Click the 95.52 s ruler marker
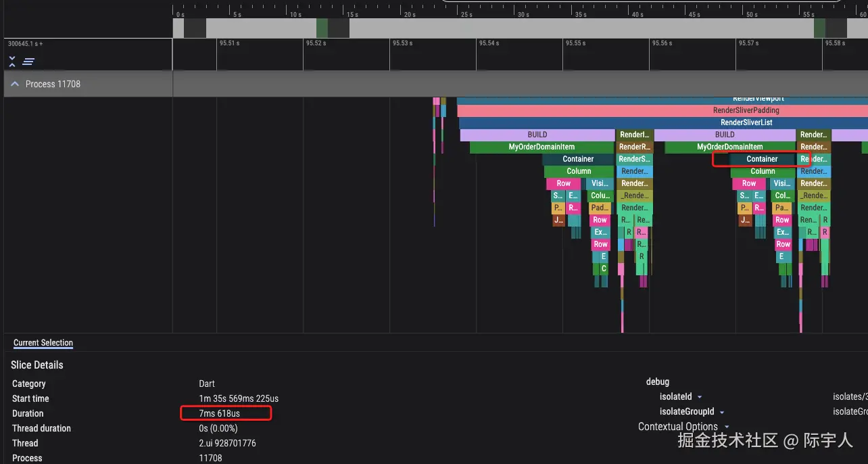868x464 pixels. (x=316, y=43)
